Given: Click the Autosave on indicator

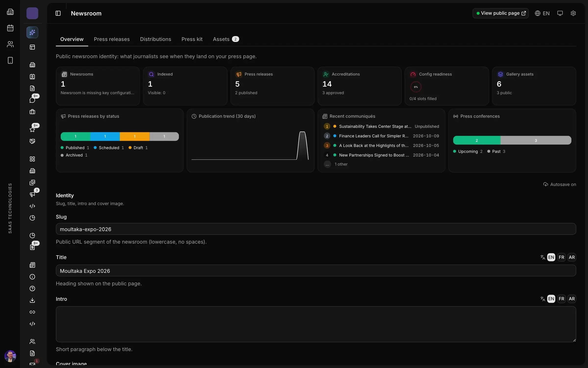Looking at the screenshot, I should (x=560, y=184).
